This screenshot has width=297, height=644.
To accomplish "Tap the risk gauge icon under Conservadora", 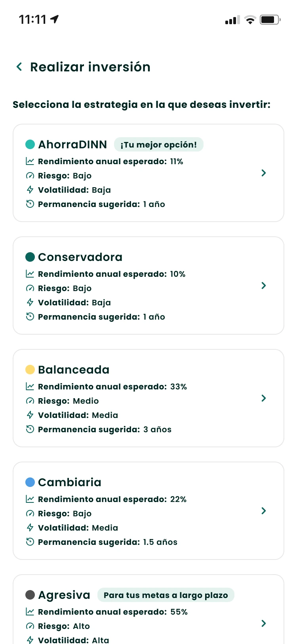I will point(30,288).
